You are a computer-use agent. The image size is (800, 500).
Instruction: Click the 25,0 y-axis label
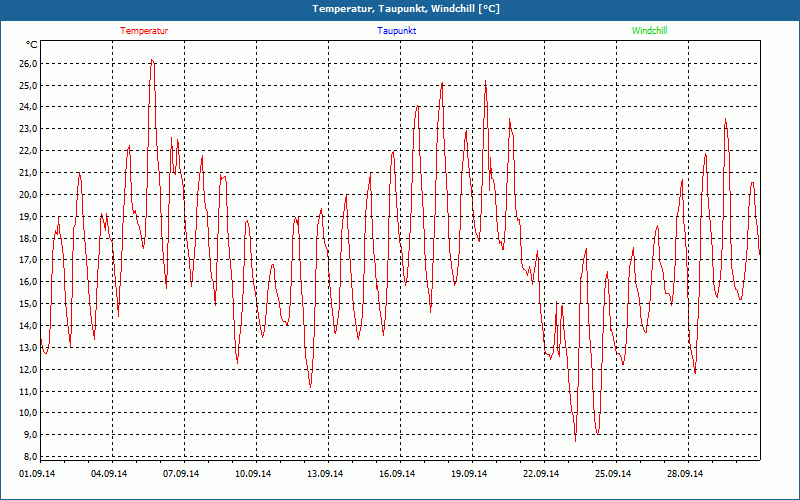pos(28,85)
